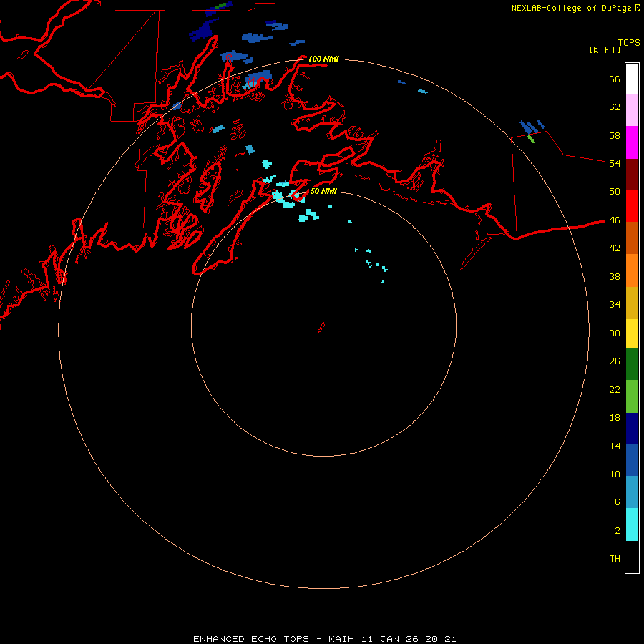Click the 42 legend value
Viewport: 644px width, 644px height.
click(x=615, y=248)
